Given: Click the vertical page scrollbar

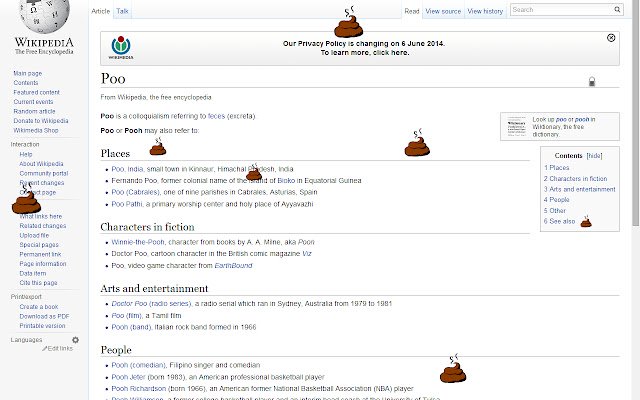Looking at the screenshot, I should point(636,112).
